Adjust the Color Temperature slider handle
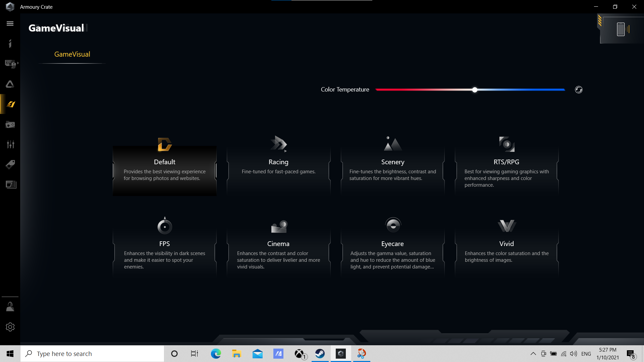The width and height of the screenshot is (644, 362). [x=475, y=90]
